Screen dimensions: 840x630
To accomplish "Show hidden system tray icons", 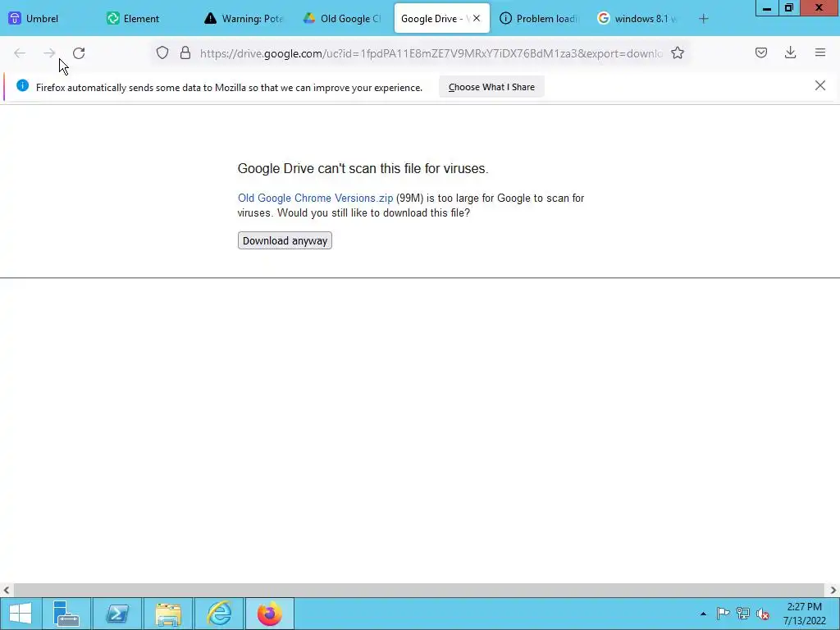I will pos(703,614).
